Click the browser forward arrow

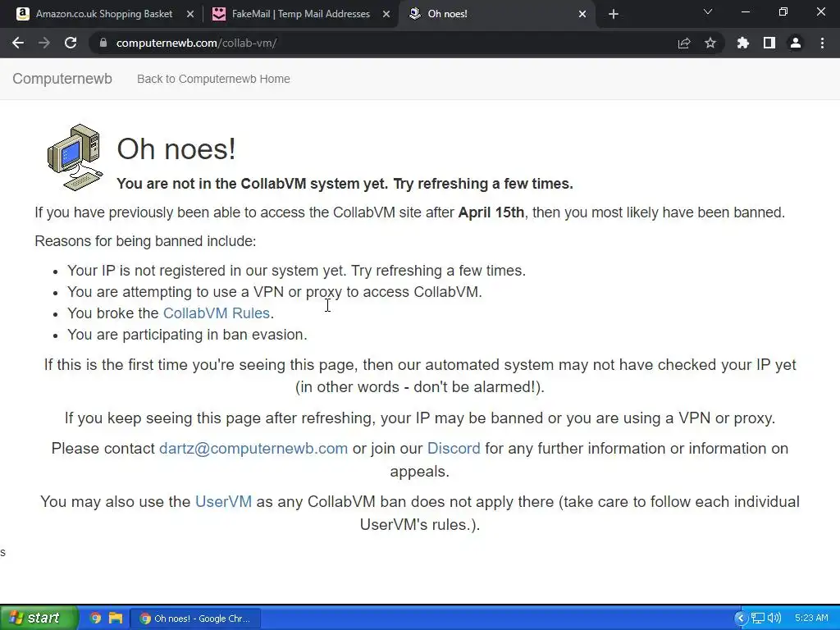point(44,43)
